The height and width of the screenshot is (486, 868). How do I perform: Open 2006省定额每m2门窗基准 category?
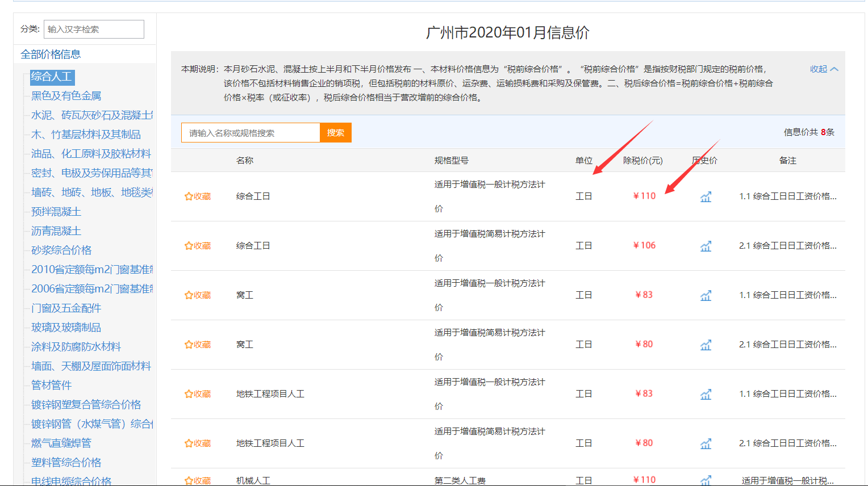coord(92,289)
